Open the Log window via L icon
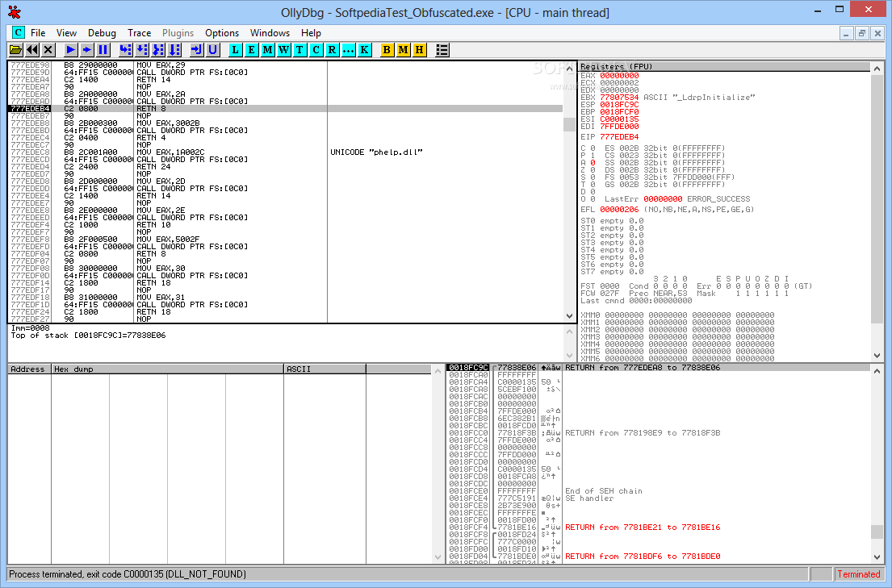Viewport: 892px width, 588px height. click(x=235, y=50)
